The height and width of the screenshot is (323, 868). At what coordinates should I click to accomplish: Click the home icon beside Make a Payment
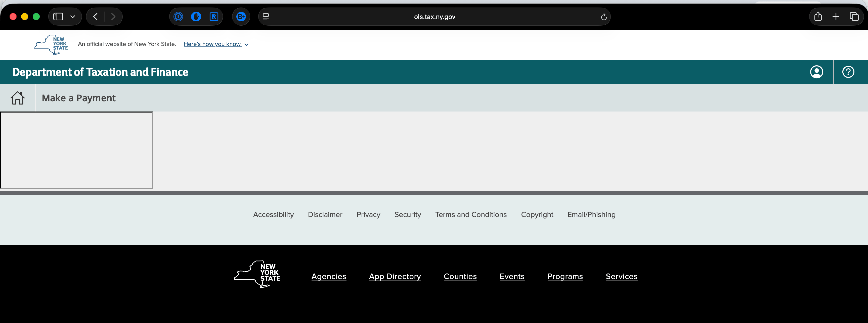18,98
